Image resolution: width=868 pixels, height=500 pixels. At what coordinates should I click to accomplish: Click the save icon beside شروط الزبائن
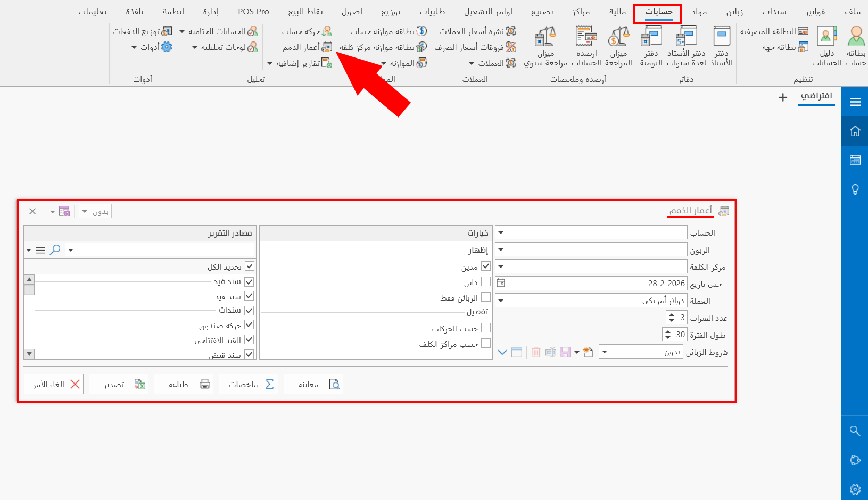coord(565,352)
